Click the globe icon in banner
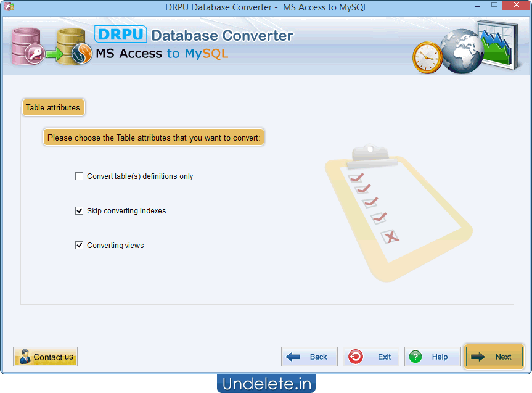Screen dimensions: 532x393 462,52
